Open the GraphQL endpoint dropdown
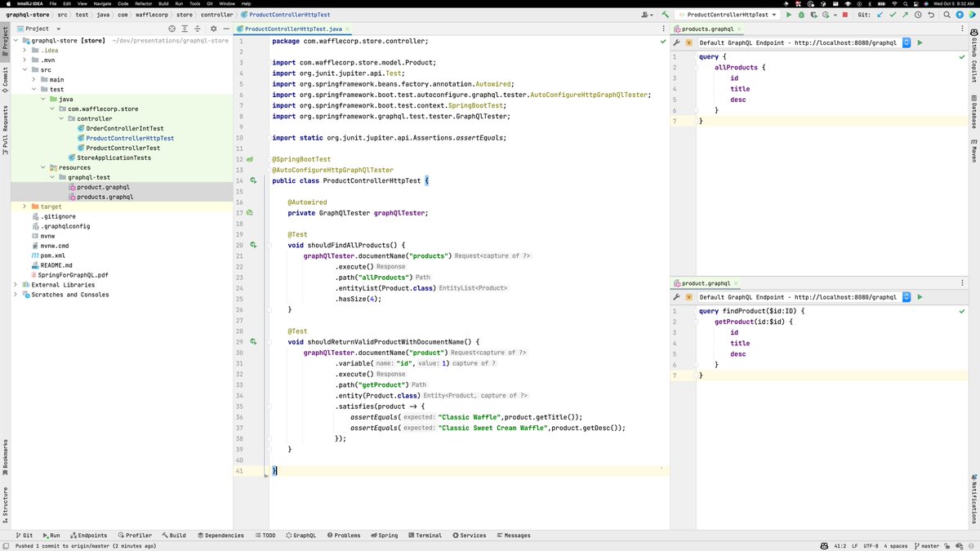980x551 pixels. tap(905, 42)
